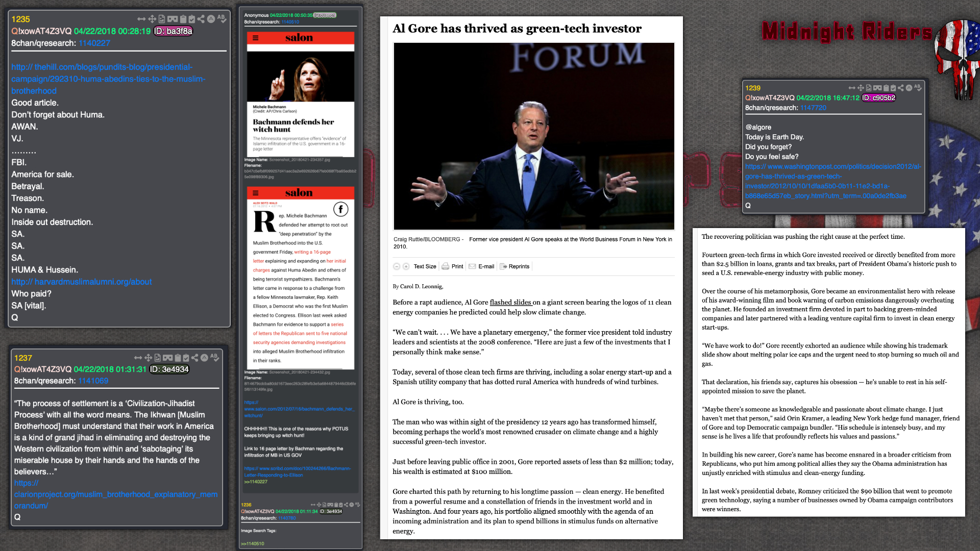The width and height of the screenshot is (980, 551).
Task: Open the lower Salon hamburger menu
Action: click(255, 193)
